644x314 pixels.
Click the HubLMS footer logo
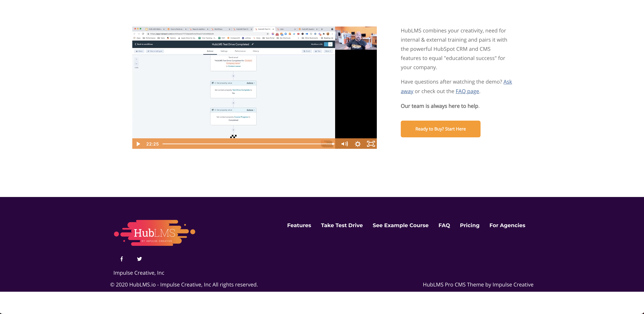[x=154, y=233]
